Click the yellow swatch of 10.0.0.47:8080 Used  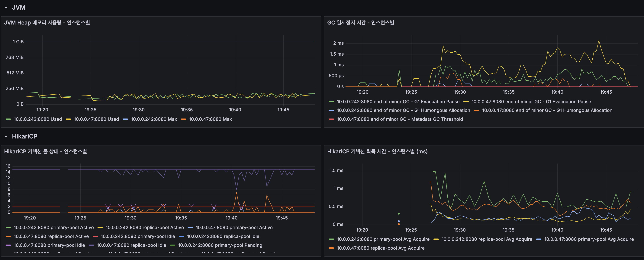[x=68, y=119]
